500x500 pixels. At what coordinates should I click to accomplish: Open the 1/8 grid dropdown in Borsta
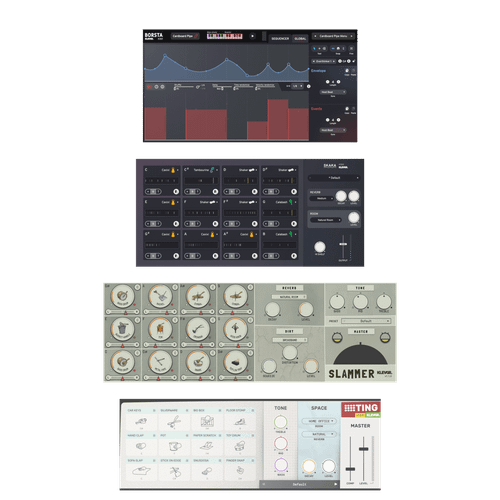[x=297, y=86]
